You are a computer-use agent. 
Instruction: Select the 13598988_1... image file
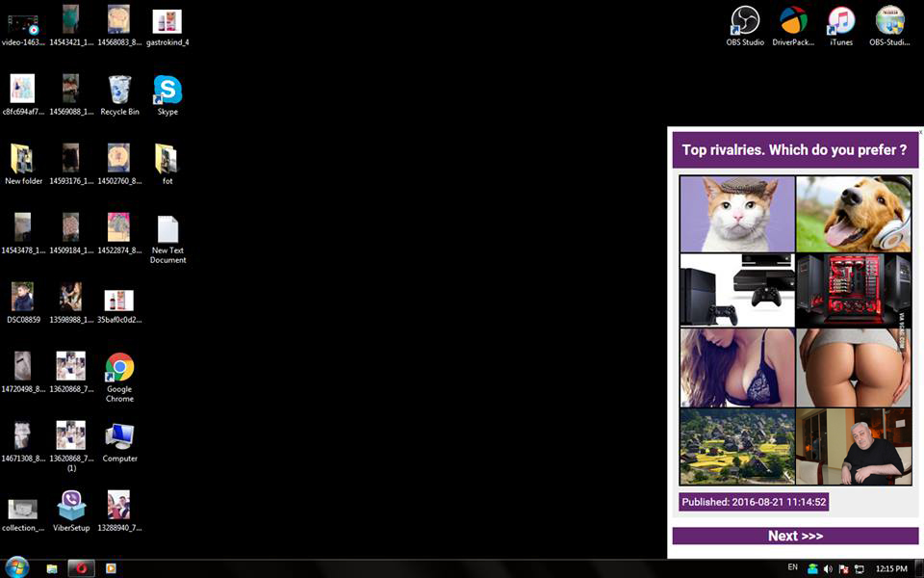(x=71, y=303)
